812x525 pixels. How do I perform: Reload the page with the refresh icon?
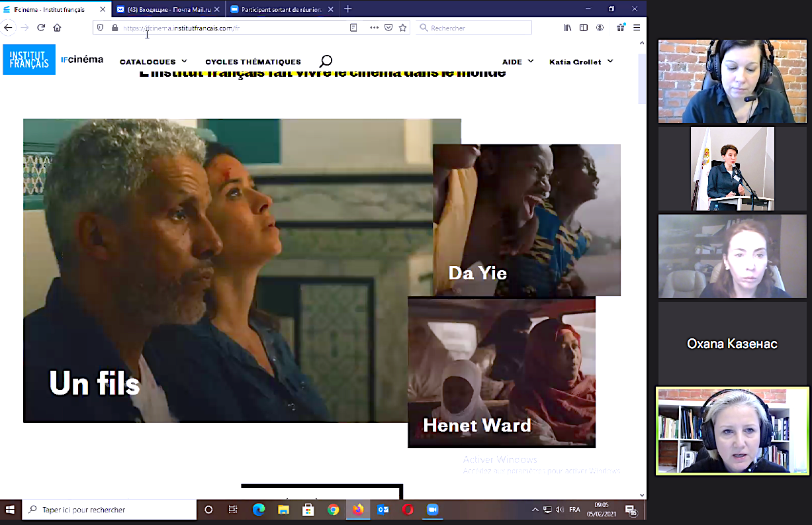pos(41,28)
